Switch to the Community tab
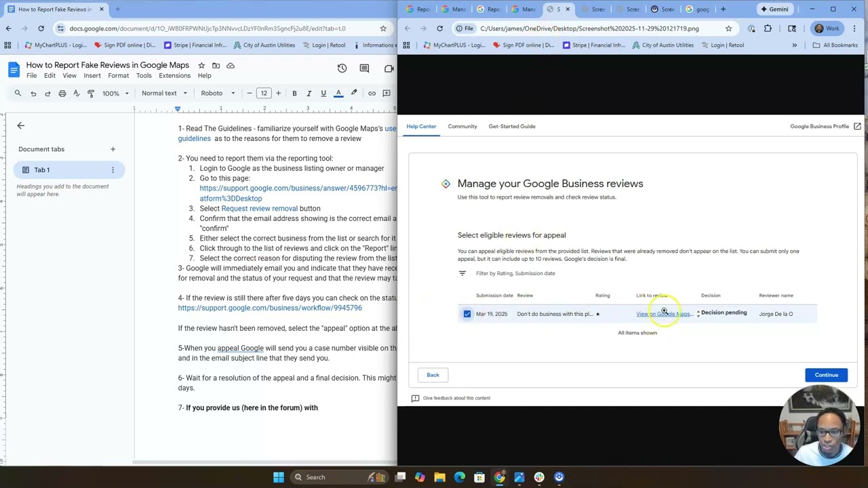This screenshot has height=488, width=868. pos(462,126)
